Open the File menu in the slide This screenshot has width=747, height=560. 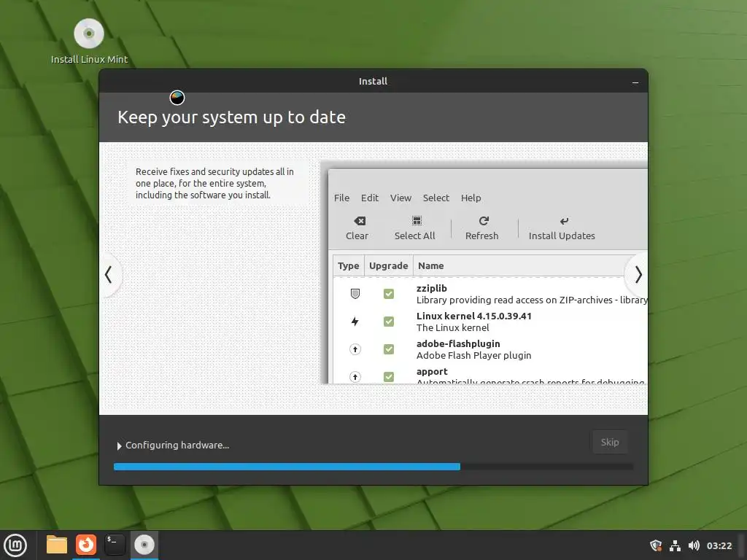pos(341,198)
